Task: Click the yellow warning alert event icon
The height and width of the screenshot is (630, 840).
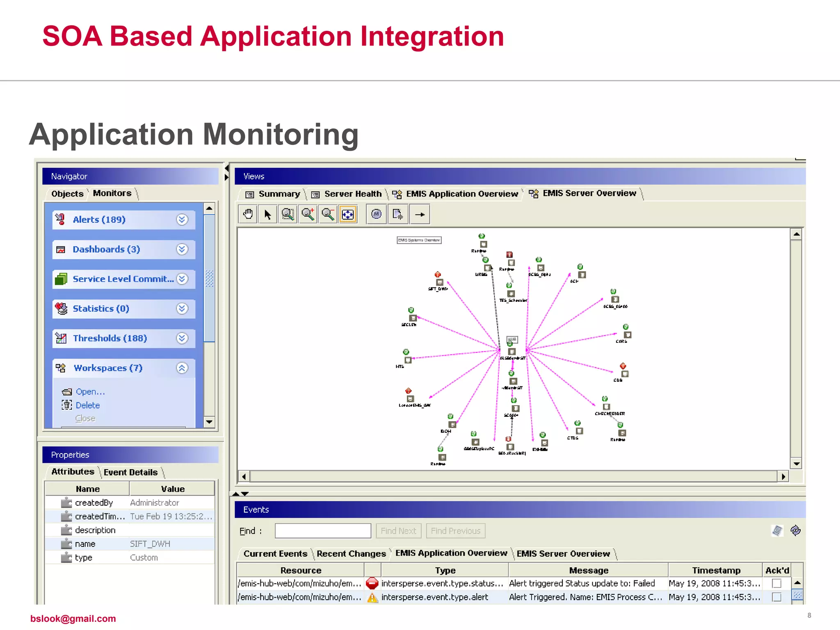Action: 372,597
